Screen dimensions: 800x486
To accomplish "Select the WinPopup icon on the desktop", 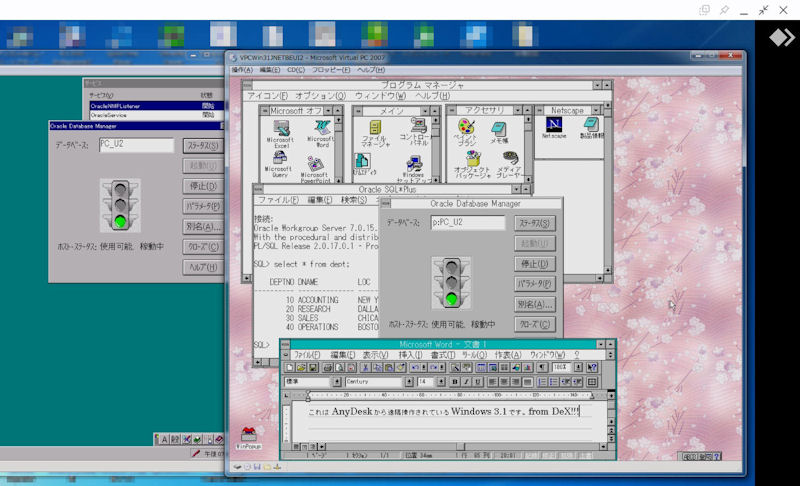I will pyautogui.click(x=248, y=434).
